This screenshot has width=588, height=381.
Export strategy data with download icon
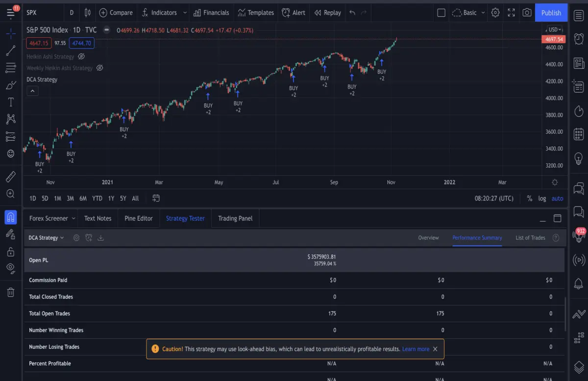coord(101,238)
